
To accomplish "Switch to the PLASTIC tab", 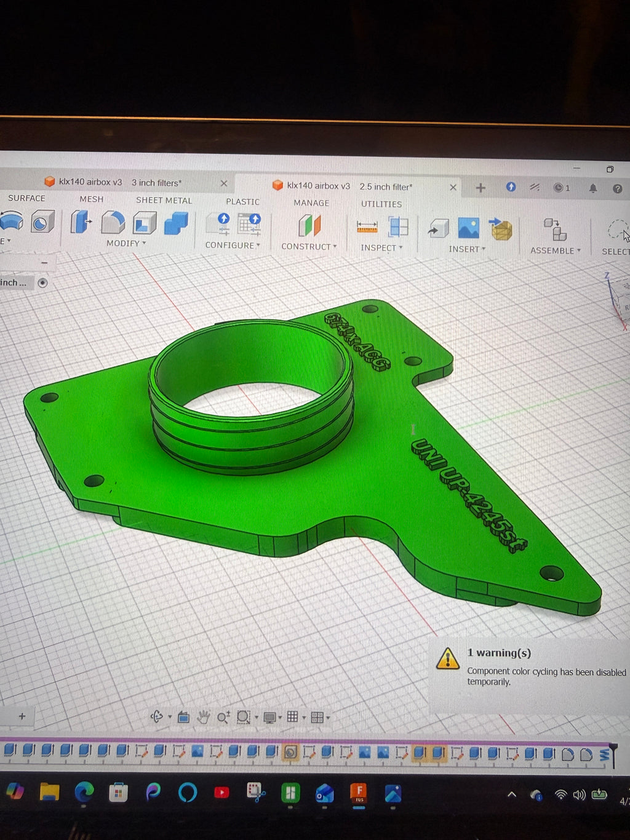I will tap(242, 201).
